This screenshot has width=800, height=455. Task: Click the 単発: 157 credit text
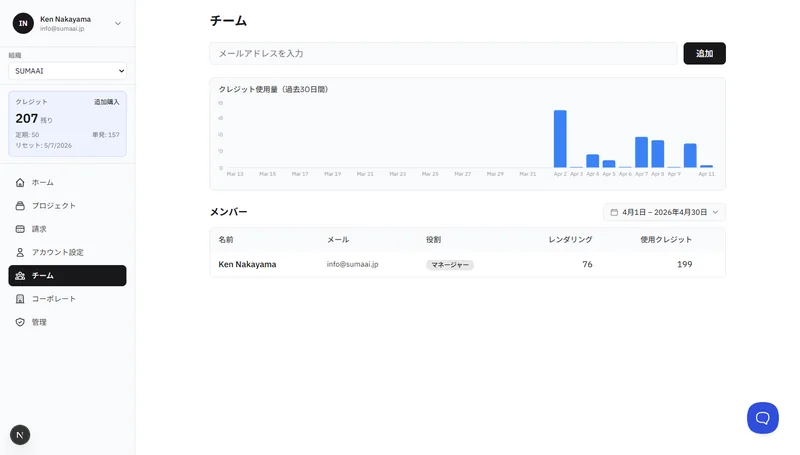106,135
